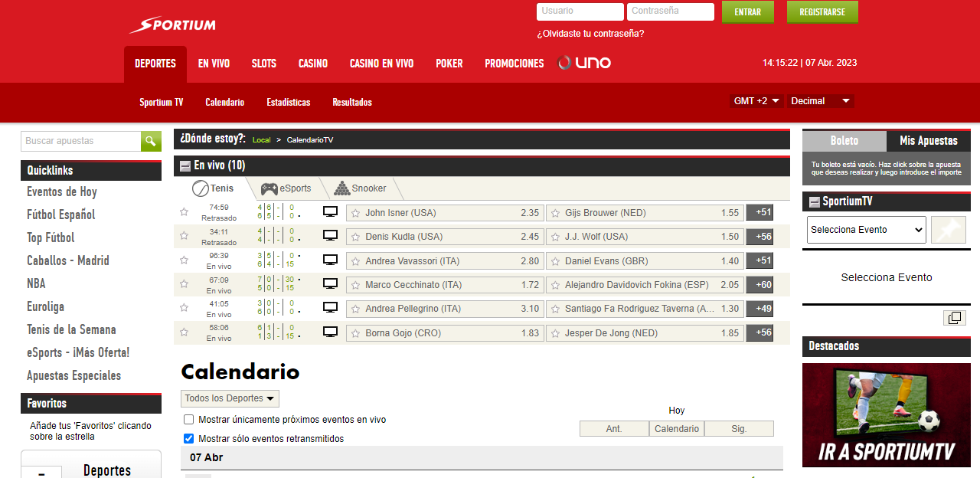Select the Tenis tab tennis ball icon
The height and width of the screenshot is (478, 980).
(202, 188)
